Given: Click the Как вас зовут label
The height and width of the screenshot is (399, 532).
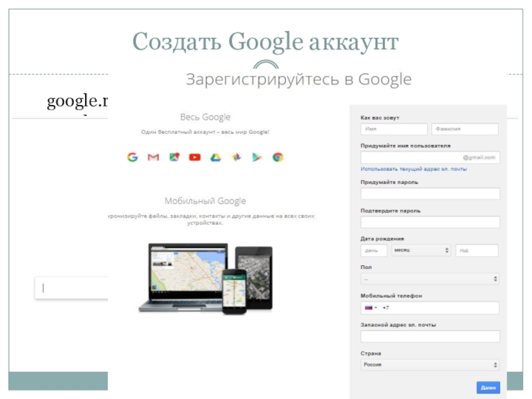Looking at the screenshot, I should tap(380, 118).
